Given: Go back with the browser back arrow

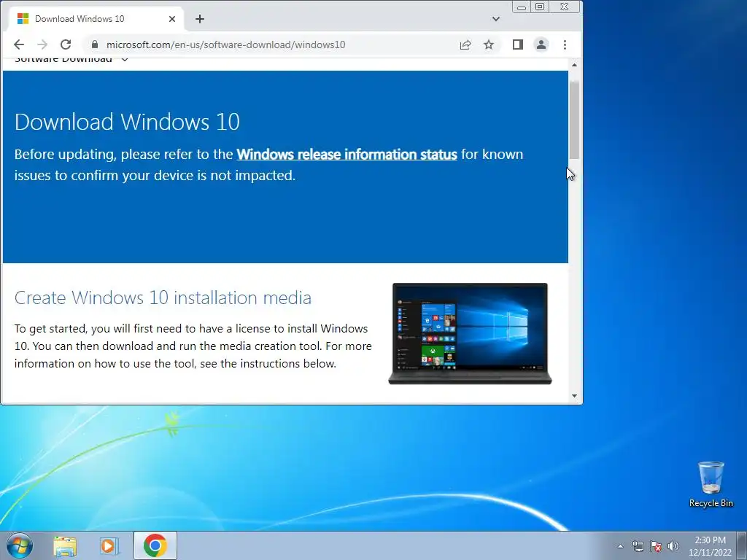Looking at the screenshot, I should pyautogui.click(x=19, y=44).
